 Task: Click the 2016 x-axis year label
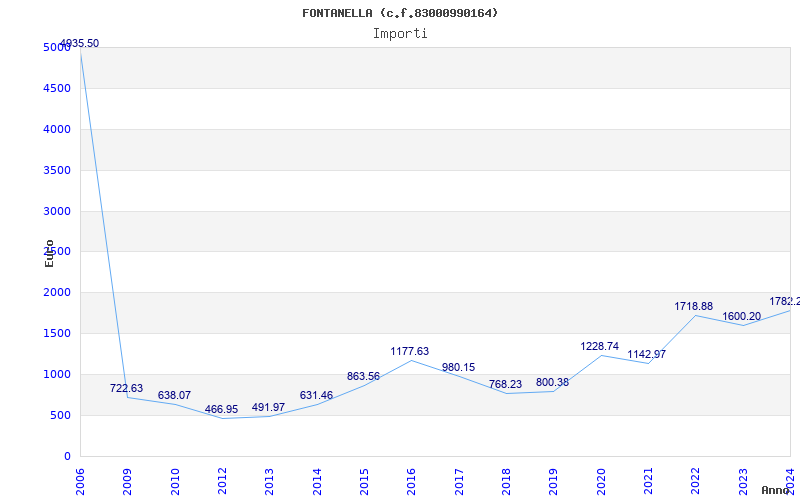411,482
